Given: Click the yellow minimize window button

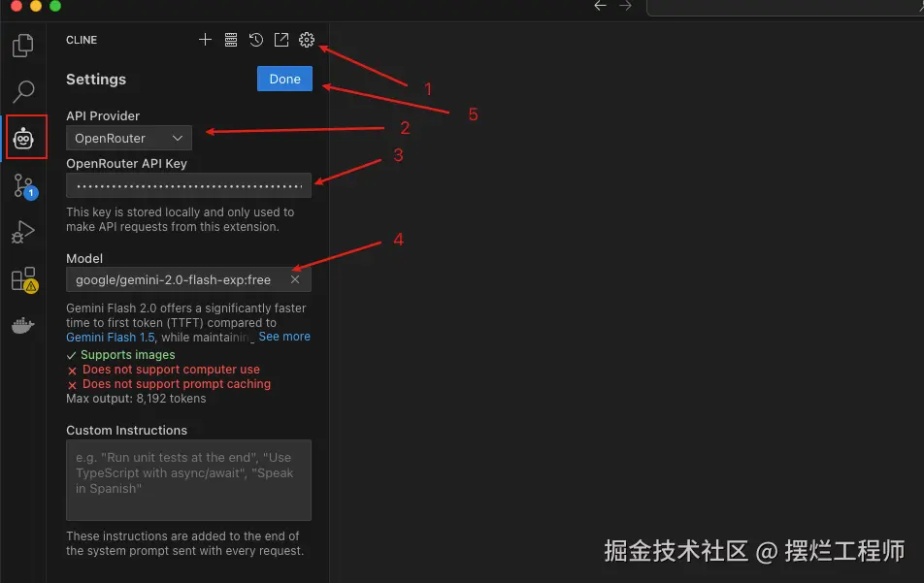Looking at the screenshot, I should 36,5.
